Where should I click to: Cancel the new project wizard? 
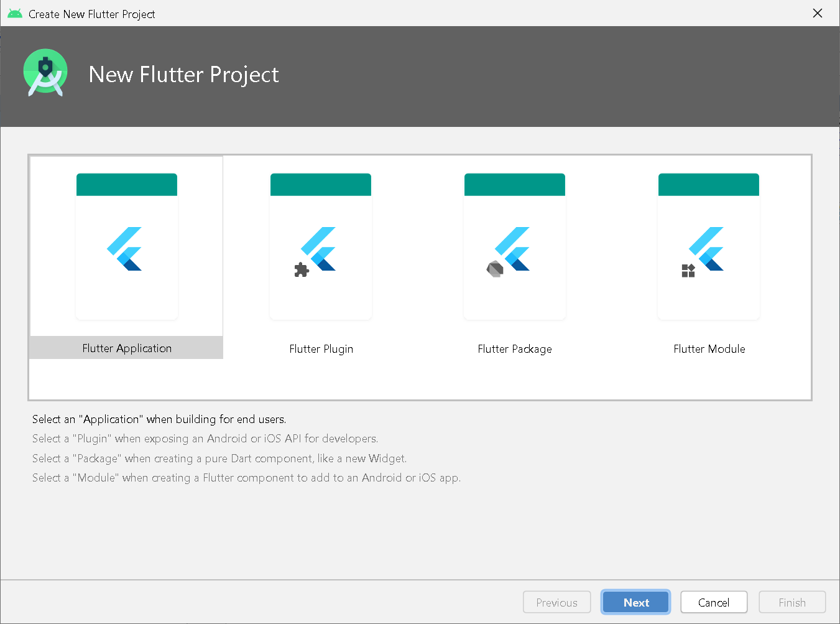pyautogui.click(x=713, y=602)
